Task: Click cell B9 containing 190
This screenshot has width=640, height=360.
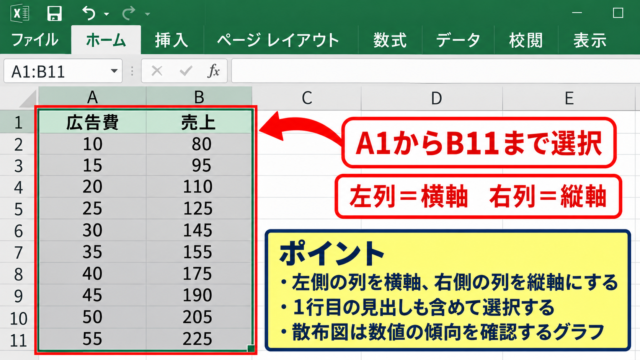Action: [199, 296]
